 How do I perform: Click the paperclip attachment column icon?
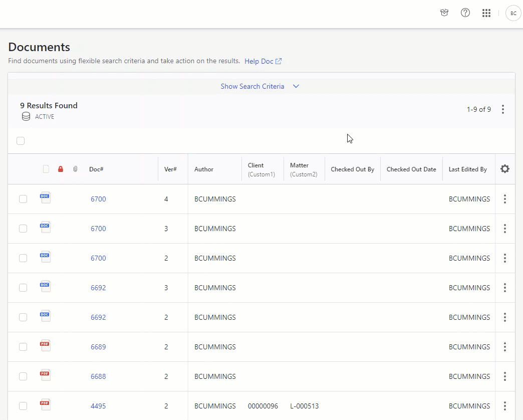click(75, 169)
